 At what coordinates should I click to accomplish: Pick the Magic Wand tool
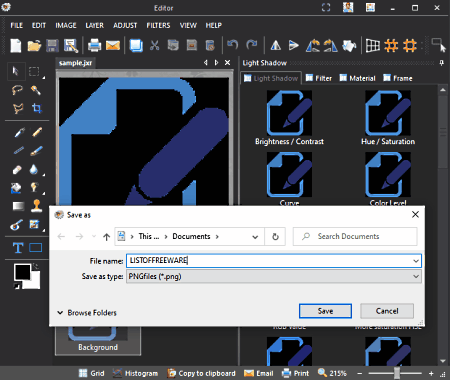pos(35,90)
